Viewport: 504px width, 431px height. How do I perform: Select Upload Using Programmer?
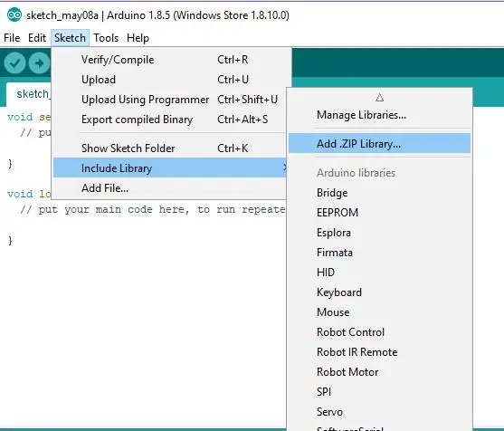coord(170,100)
